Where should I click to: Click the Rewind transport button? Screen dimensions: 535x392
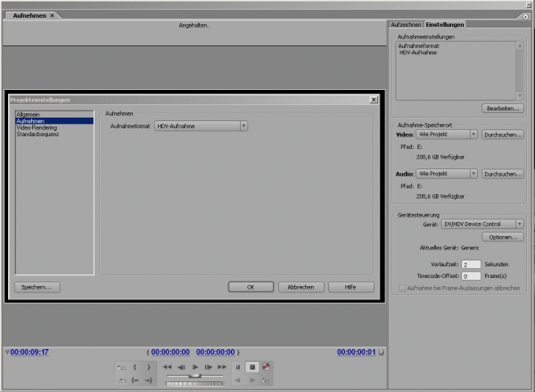tap(167, 367)
